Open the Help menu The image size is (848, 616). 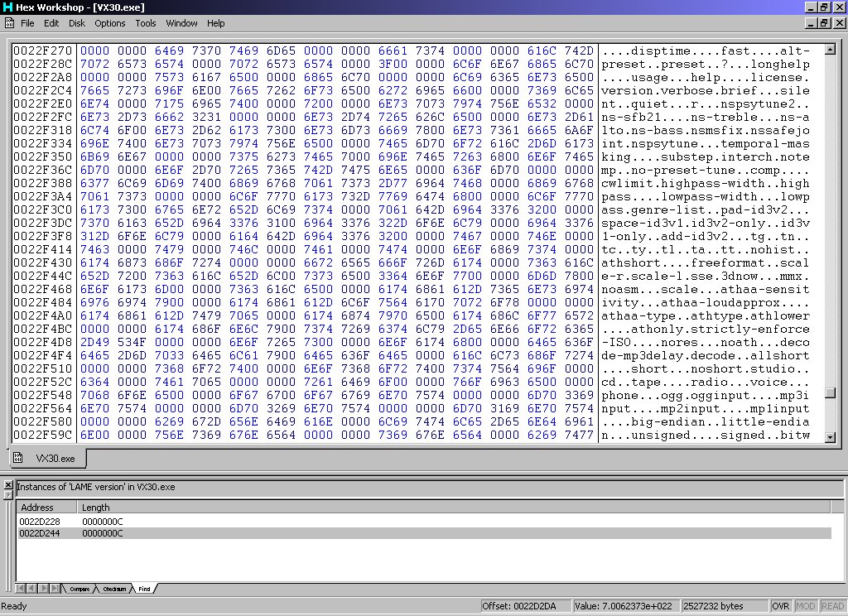click(216, 23)
